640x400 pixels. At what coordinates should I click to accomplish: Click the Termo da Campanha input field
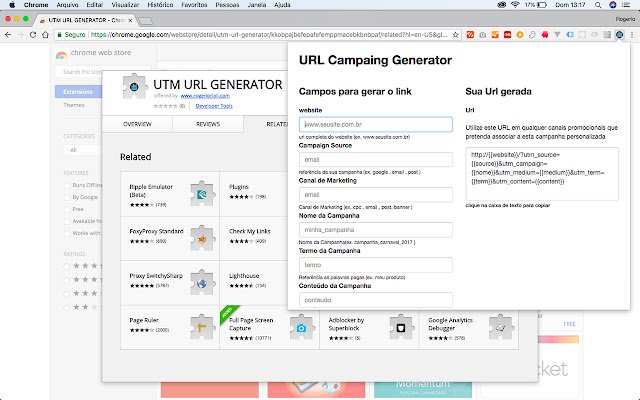(376, 264)
